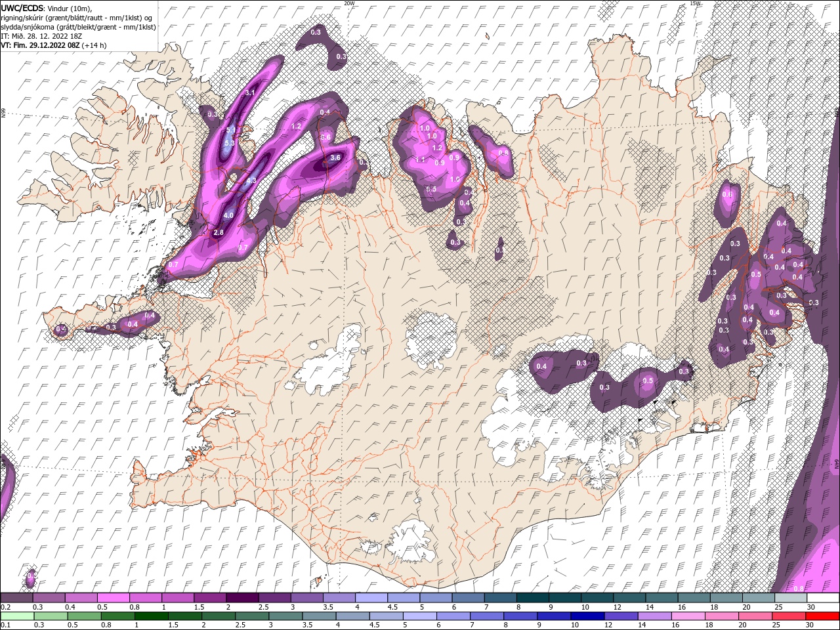840x630 pixels.
Task: Click top legend row light lavender swatch above "4"
Action: pos(371,598)
